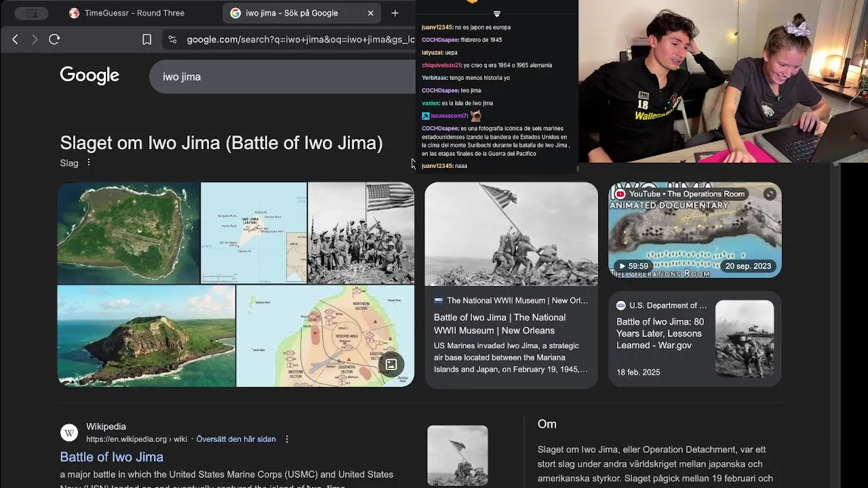Click the U.S. Department of source label

pos(668,306)
